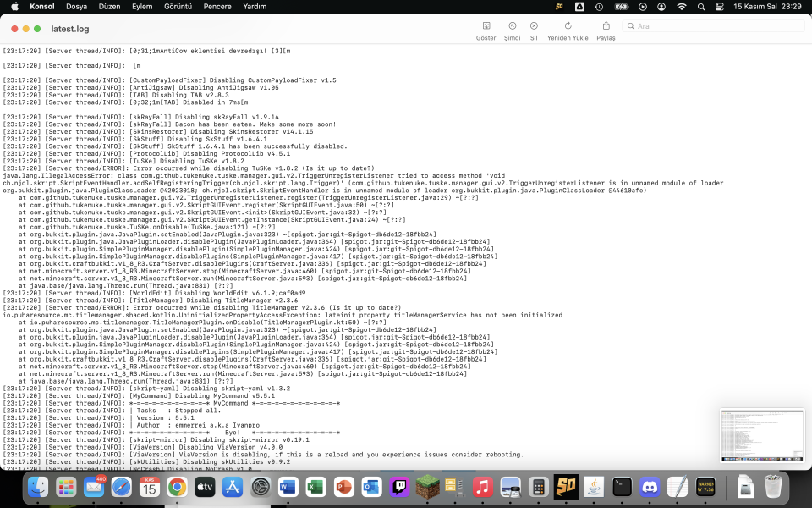
Task: Open Launchpad from the Dock
Action: [x=66, y=488]
